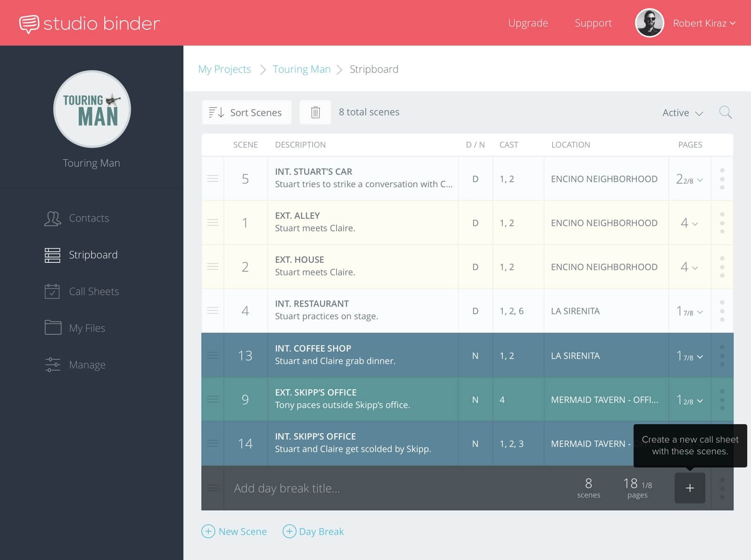751x560 pixels.
Task: Click the New Scene button
Action: click(234, 531)
